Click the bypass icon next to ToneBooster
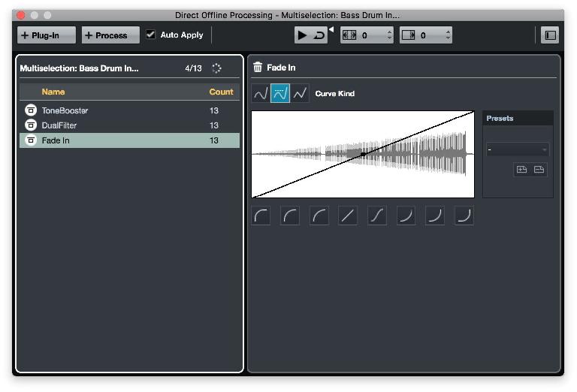Image resolution: width=577 pixels, height=392 pixels. [x=31, y=110]
